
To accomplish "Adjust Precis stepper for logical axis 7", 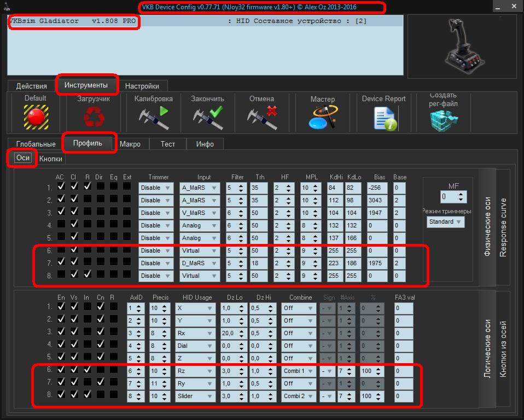I will [164, 383].
